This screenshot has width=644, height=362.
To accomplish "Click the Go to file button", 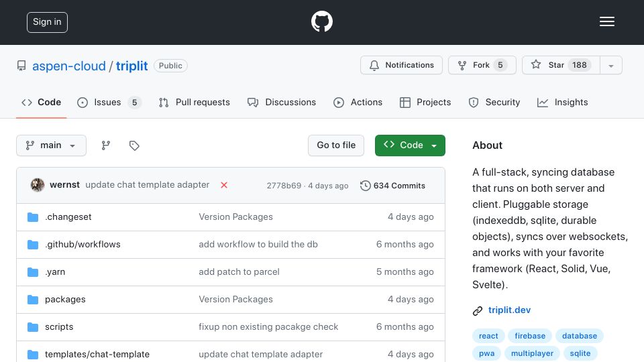I will tap(336, 145).
